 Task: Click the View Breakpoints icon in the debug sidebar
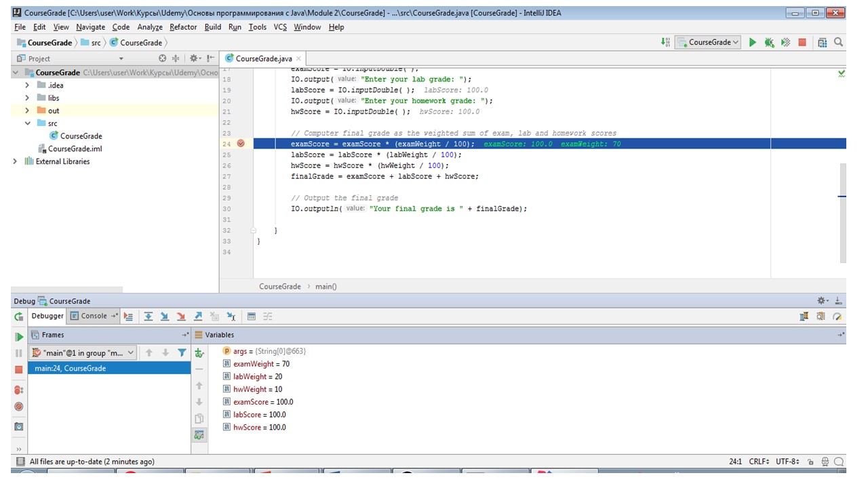point(19,390)
